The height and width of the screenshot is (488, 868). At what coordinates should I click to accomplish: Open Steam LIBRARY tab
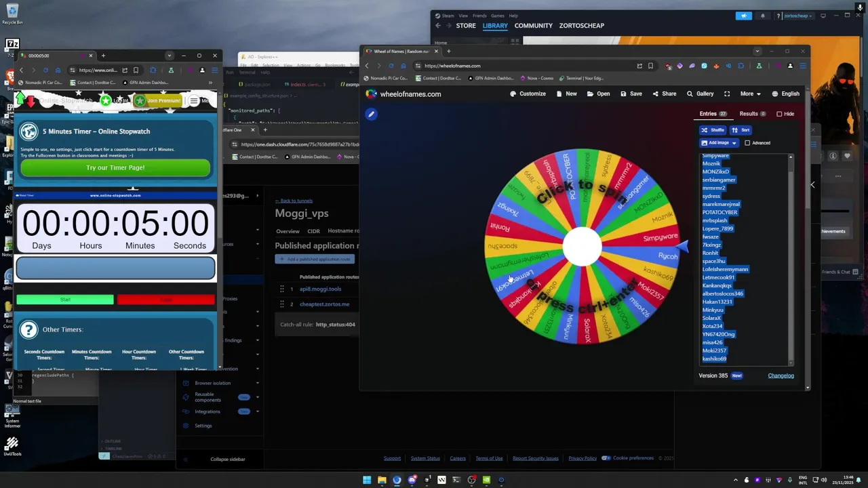(x=495, y=26)
